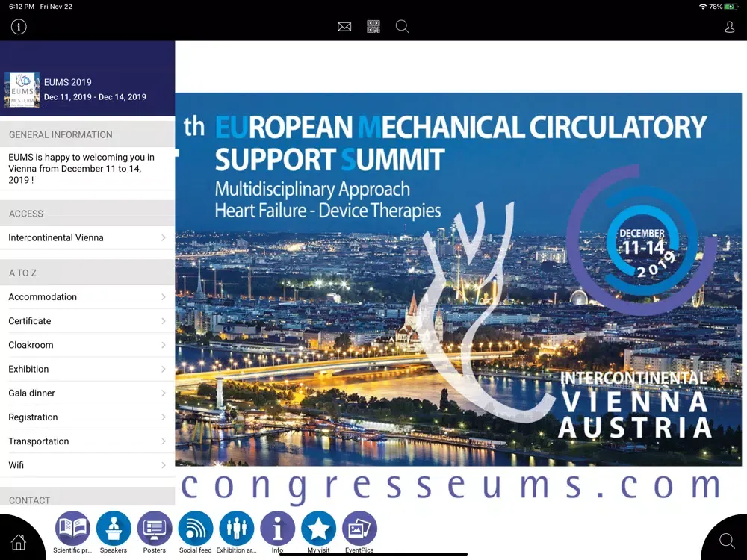747x560 pixels.
Task: Select Gala dinner menu entry
Action: point(87,393)
